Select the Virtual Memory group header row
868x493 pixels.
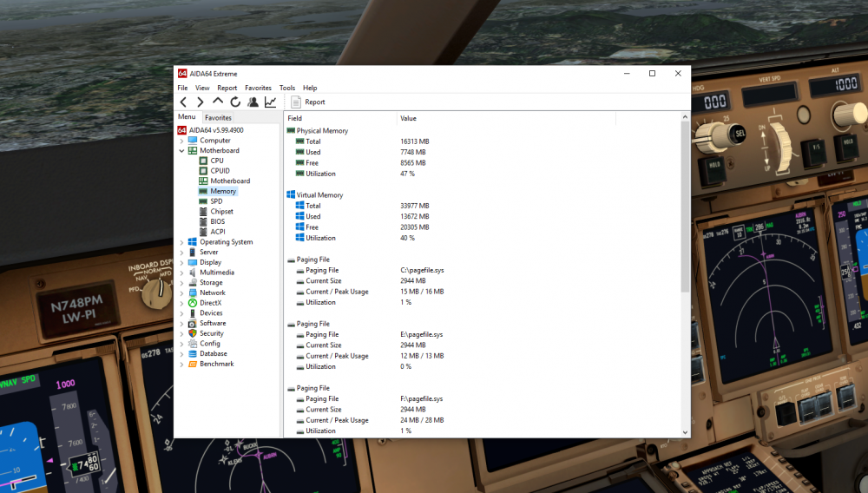tap(315, 195)
